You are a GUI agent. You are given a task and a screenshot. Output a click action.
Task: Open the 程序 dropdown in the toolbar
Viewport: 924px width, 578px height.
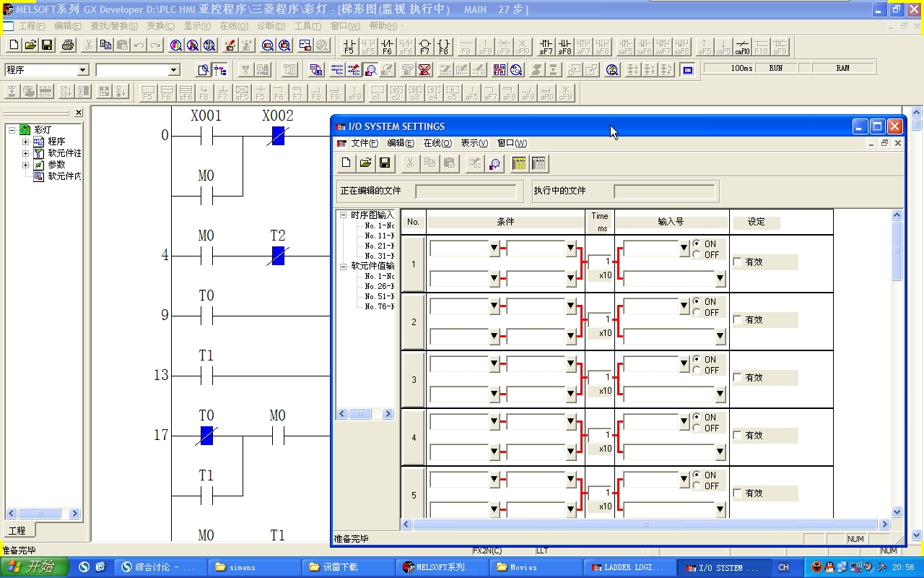coord(82,70)
